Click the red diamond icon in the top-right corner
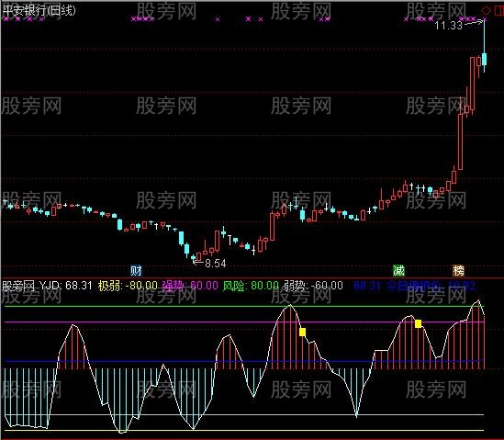This screenshot has width=504, height=440. tap(486, 10)
